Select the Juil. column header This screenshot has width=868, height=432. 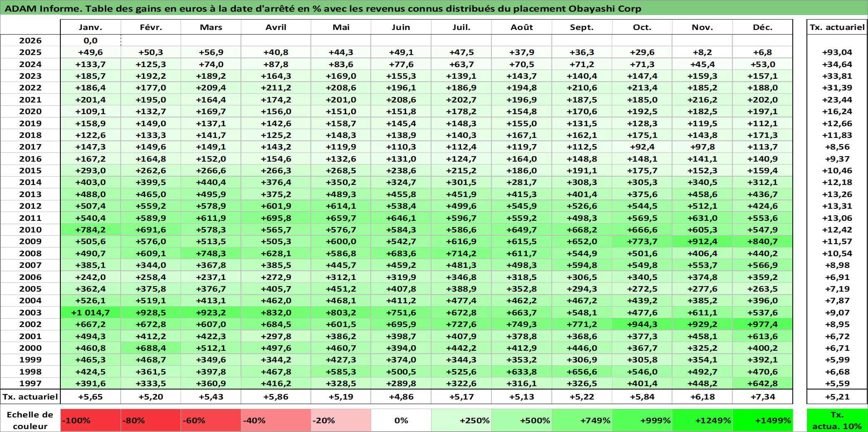[461, 27]
